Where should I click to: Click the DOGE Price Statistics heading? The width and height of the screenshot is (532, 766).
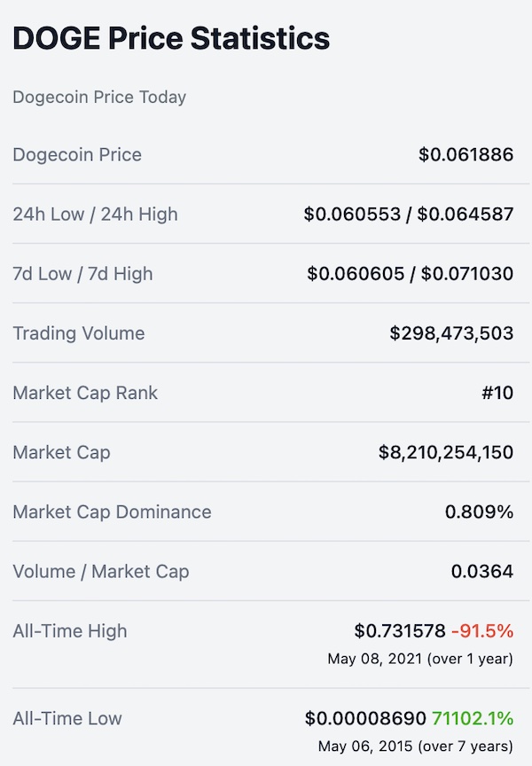click(171, 38)
